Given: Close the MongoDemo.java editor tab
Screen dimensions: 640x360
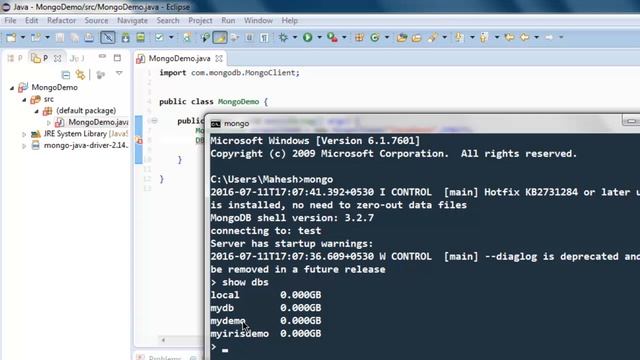Looking at the screenshot, I should [219, 58].
